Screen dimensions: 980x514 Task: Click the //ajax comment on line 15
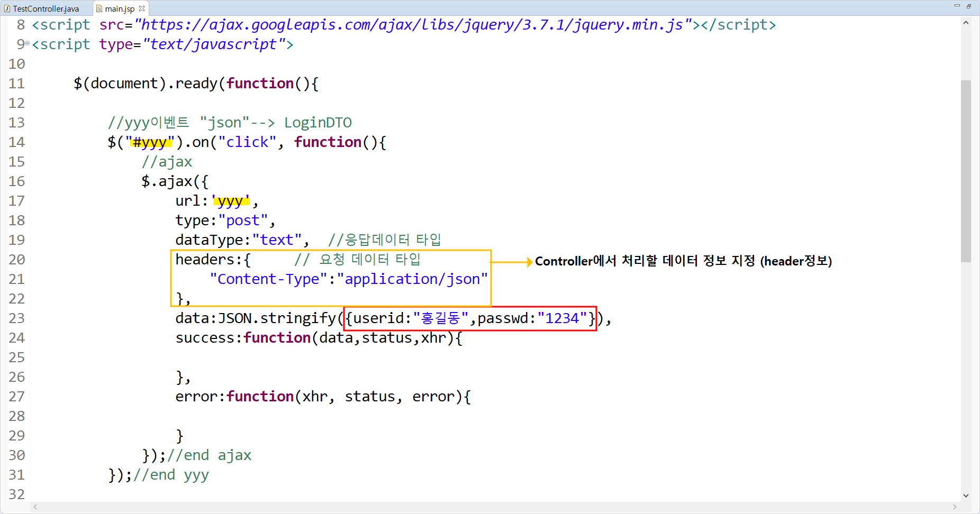pyautogui.click(x=167, y=162)
